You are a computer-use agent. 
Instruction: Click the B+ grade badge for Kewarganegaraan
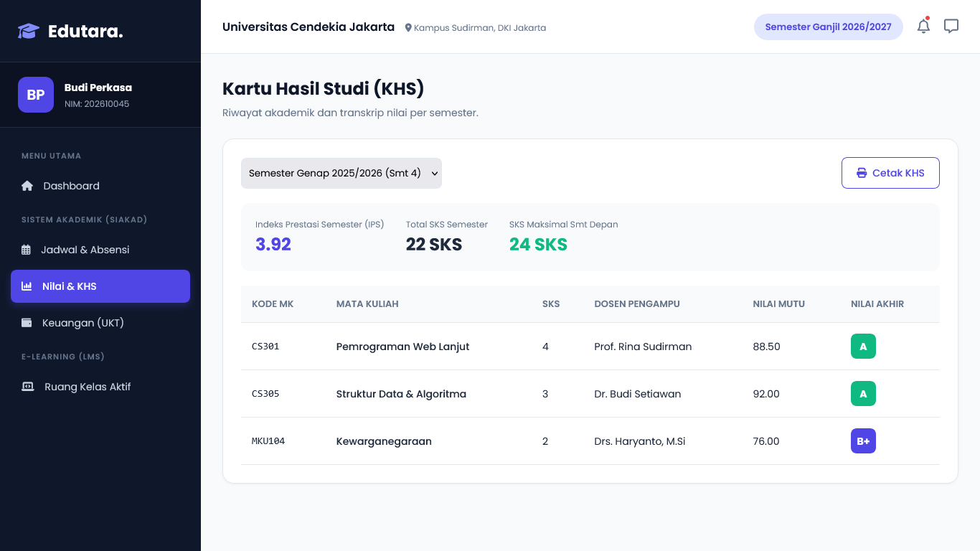[x=863, y=441]
